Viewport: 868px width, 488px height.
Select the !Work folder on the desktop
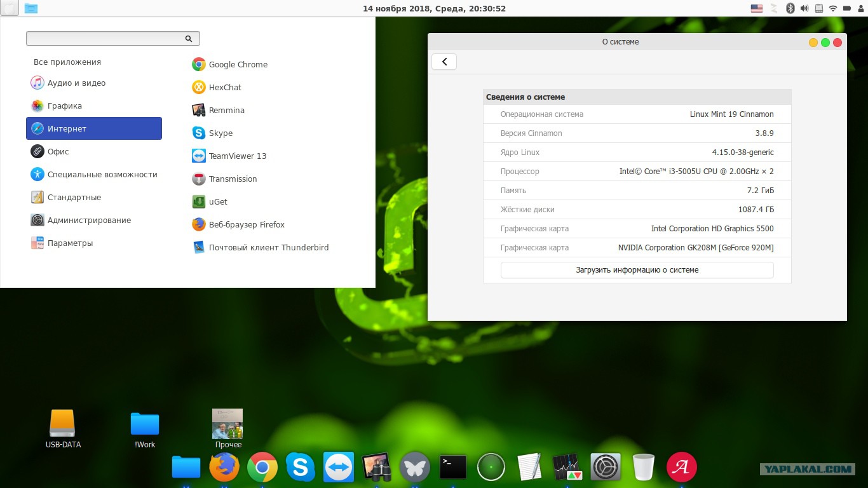click(x=145, y=430)
